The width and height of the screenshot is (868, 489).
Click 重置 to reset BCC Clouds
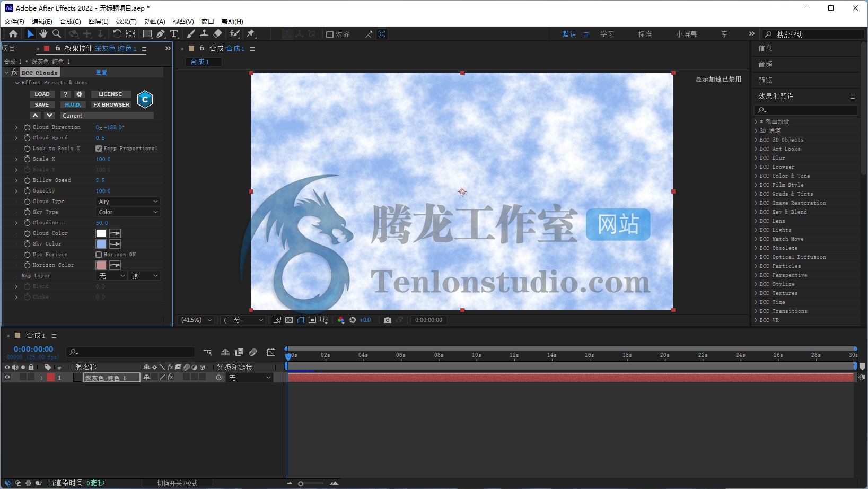pos(101,73)
